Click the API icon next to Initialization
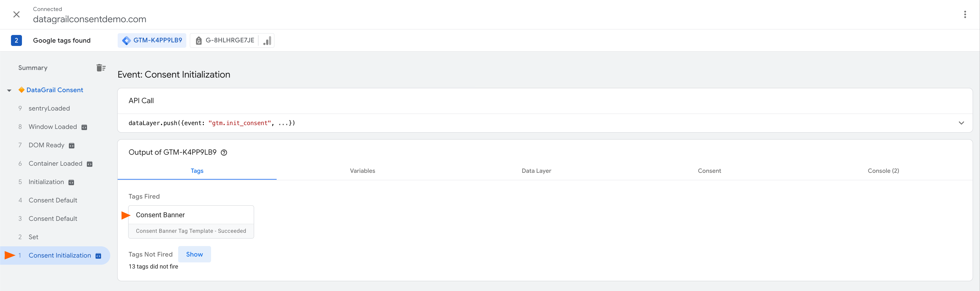 pyautogui.click(x=71, y=183)
